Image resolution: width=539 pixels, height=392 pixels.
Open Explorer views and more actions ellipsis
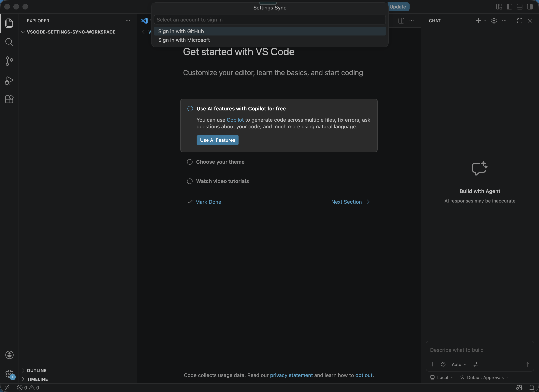pos(128,21)
